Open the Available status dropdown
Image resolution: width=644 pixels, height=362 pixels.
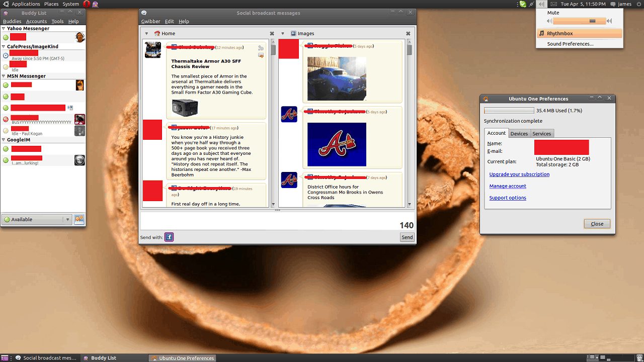click(67, 220)
